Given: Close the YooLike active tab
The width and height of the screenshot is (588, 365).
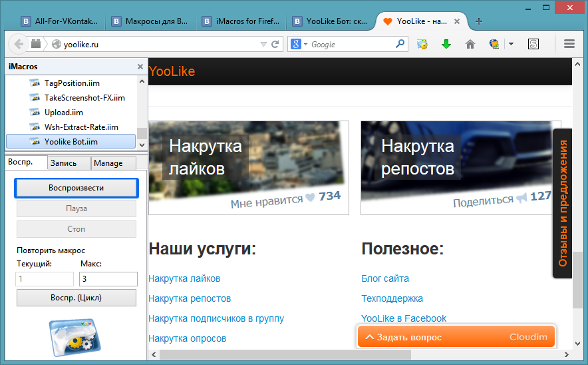Looking at the screenshot, I should (x=457, y=21).
